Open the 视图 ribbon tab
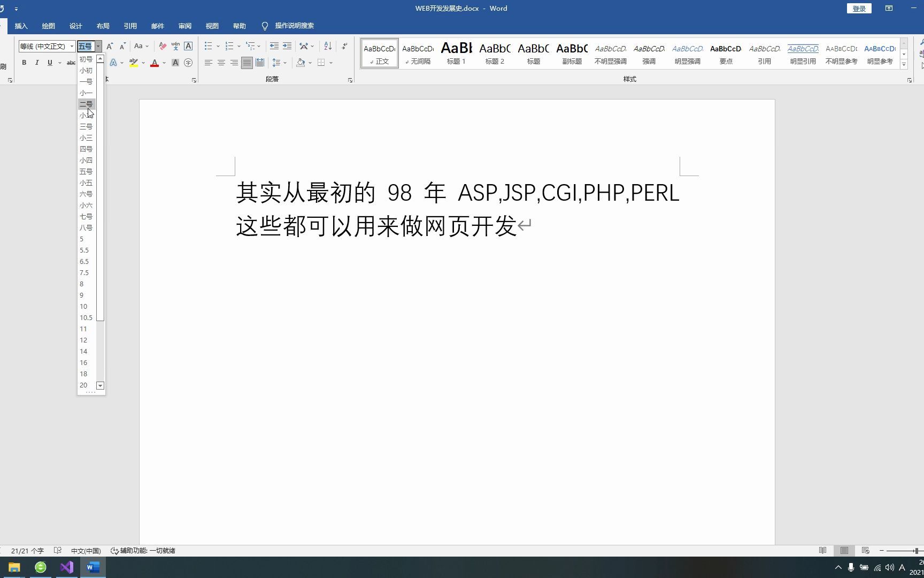Screen dimensions: 924x578 point(212,26)
